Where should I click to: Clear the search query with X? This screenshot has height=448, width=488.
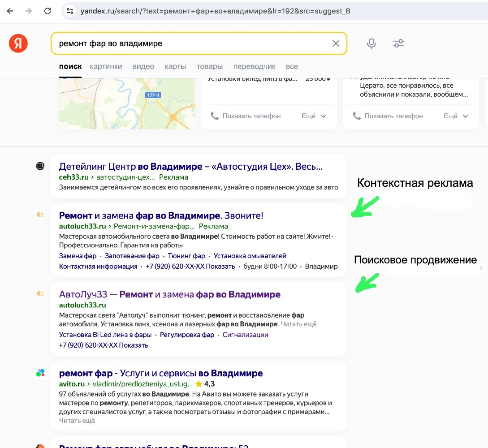pos(336,43)
